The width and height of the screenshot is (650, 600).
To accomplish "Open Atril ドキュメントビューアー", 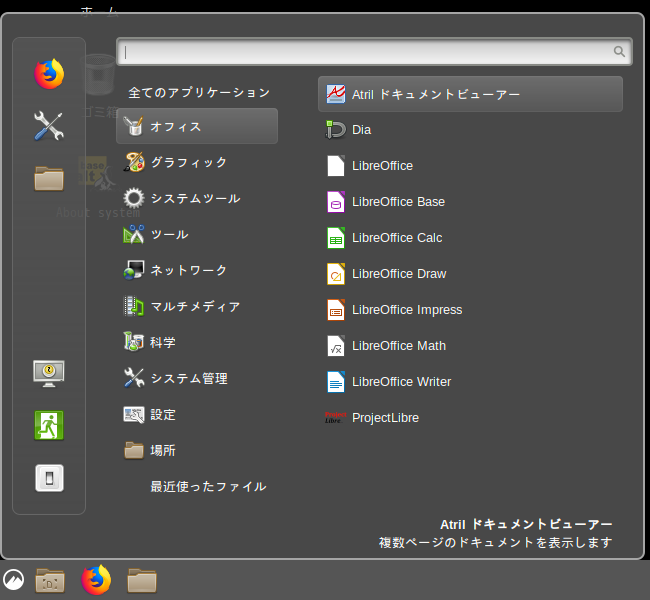I will pos(470,94).
